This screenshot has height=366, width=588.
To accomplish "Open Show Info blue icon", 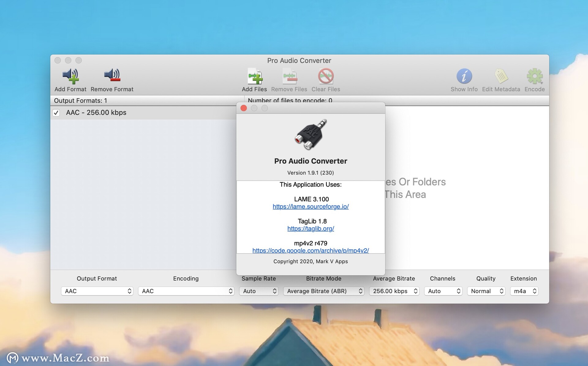I will [464, 76].
